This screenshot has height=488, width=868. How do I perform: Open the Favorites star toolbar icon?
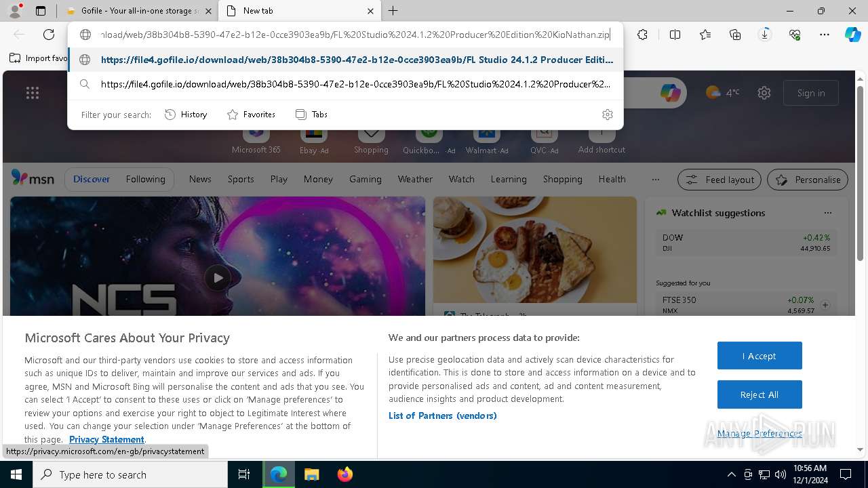705,35
